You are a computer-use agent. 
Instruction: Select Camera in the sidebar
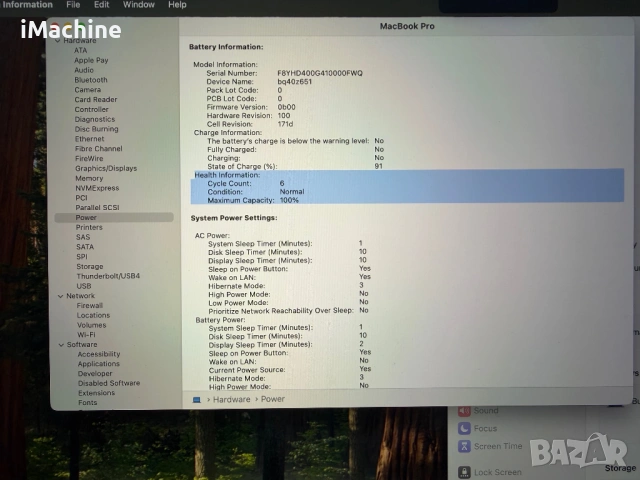(87, 90)
